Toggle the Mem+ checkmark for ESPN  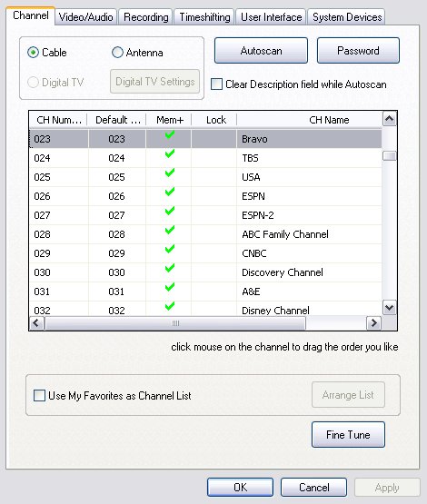tap(170, 192)
